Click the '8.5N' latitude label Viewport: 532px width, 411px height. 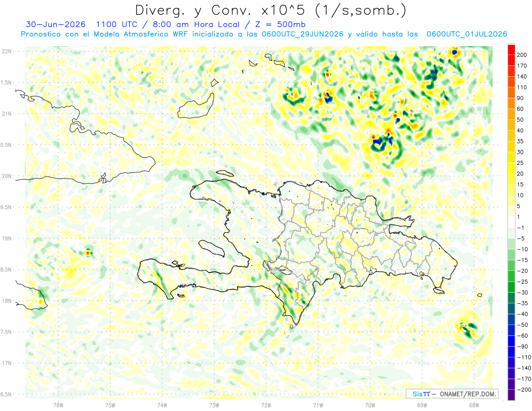click(x=7, y=270)
